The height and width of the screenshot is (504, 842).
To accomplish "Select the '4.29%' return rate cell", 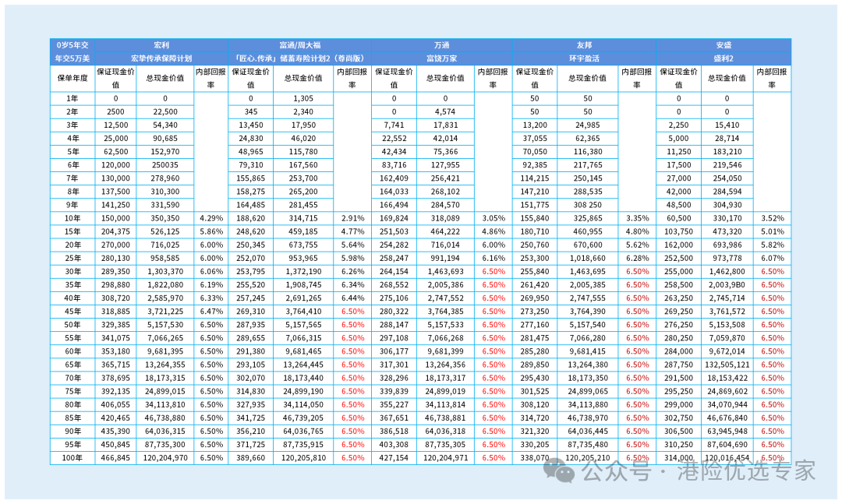I will tap(211, 218).
